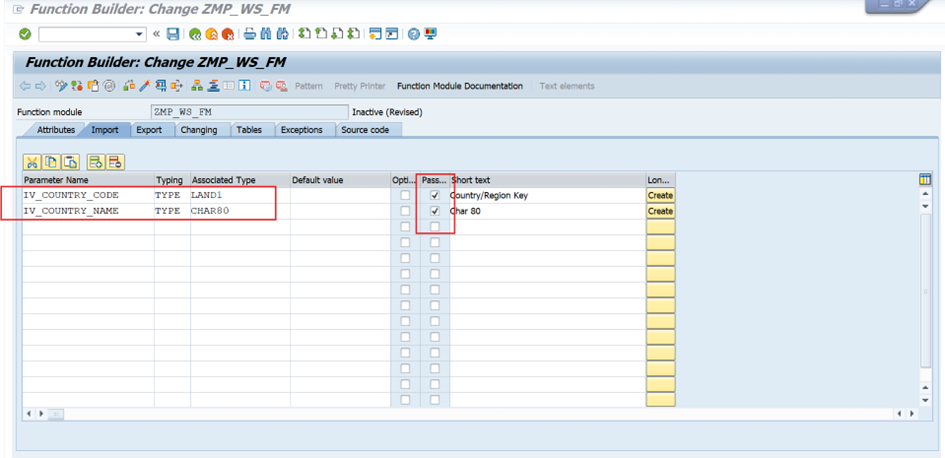Click Create long text for IV_COUNTRY_NAME

(661, 211)
